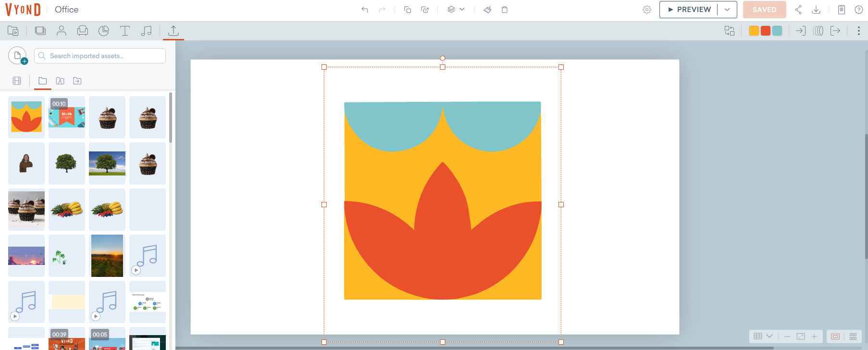Delete the selected asset with trash icon
The height and width of the screenshot is (350, 868).
coord(505,10)
